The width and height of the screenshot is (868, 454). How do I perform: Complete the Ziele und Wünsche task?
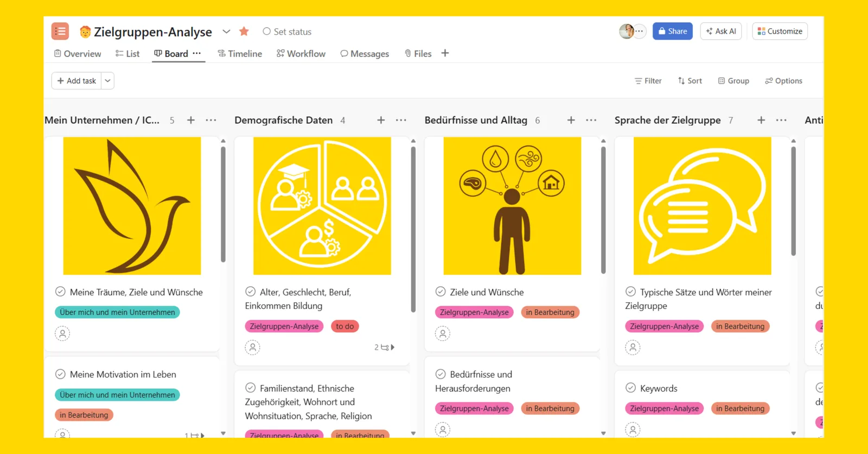(441, 292)
